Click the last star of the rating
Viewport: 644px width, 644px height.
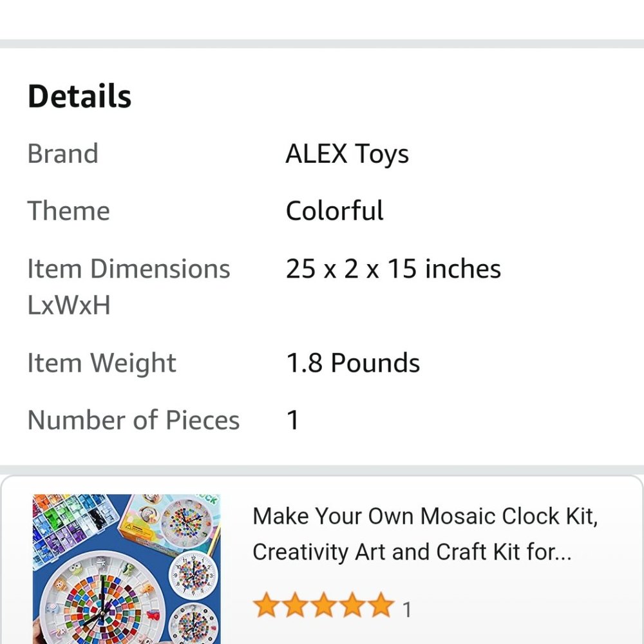379,605
